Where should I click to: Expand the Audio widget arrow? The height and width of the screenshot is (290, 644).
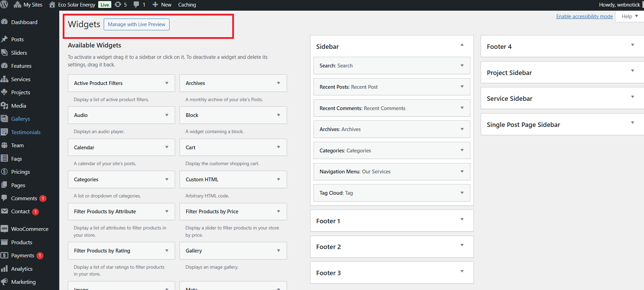pyautogui.click(x=167, y=115)
